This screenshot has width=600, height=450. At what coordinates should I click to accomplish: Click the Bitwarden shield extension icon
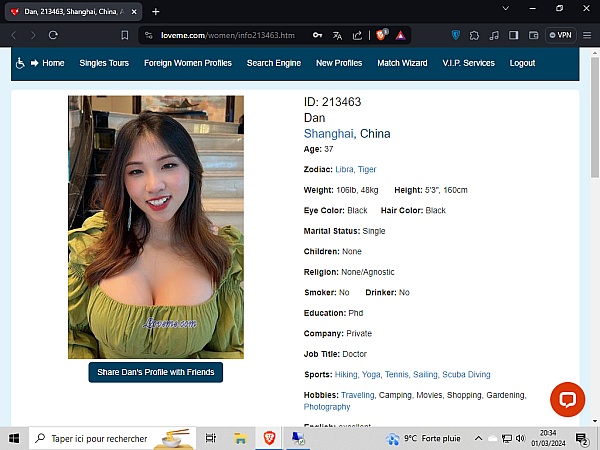click(x=456, y=35)
